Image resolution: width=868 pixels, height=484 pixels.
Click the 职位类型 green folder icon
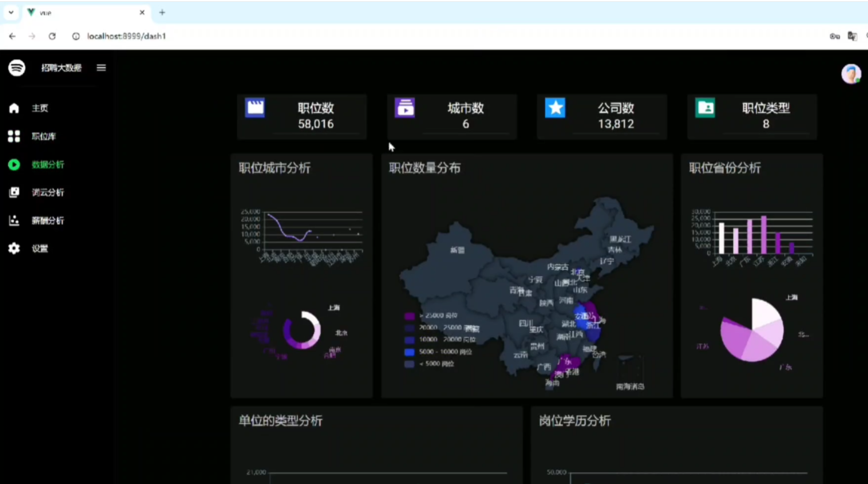point(705,108)
